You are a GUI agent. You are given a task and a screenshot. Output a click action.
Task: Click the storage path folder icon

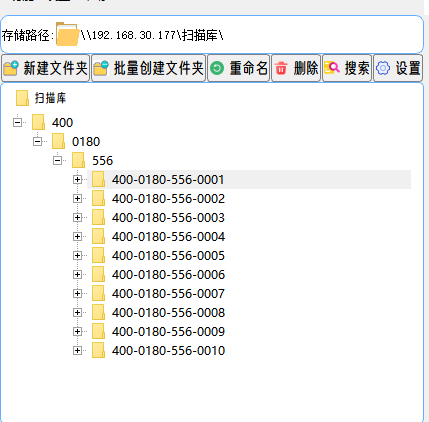pos(67,34)
